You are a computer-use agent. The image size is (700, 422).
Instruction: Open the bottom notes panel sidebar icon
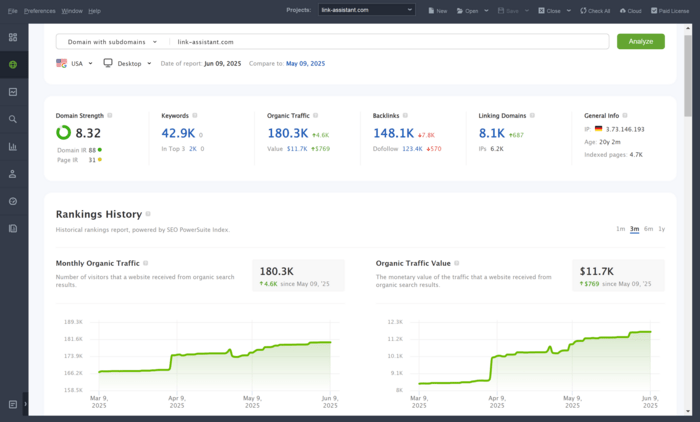coord(13,405)
